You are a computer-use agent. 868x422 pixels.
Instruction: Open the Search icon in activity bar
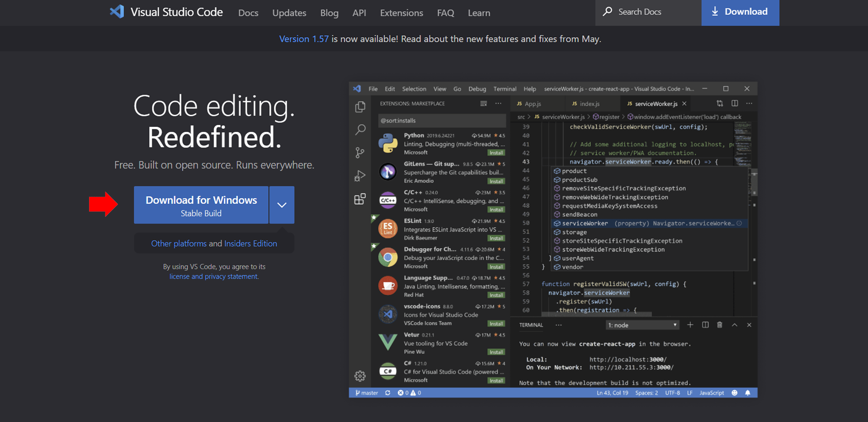[x=360, y=130]
